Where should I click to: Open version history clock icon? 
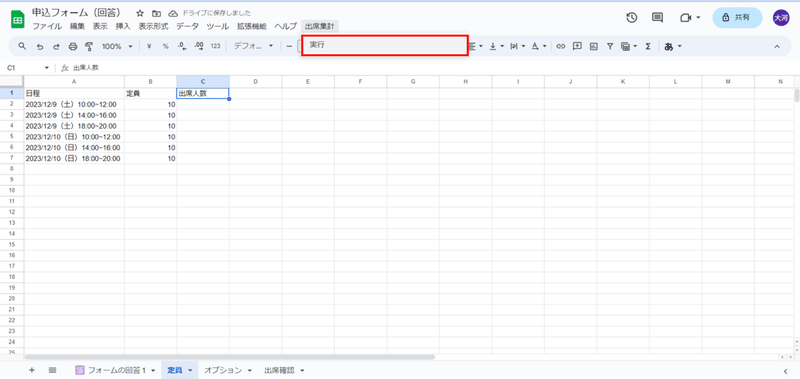click(x=632, y=18)
